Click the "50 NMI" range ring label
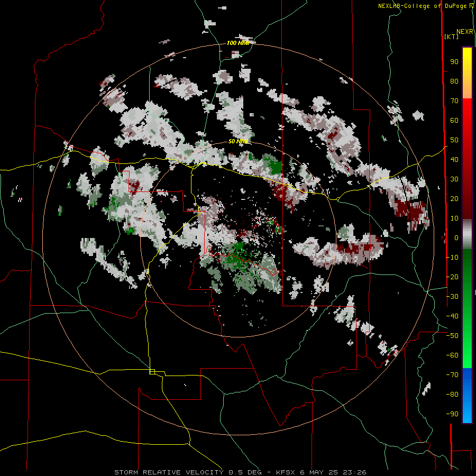The image size is (476, 476). 237,141
